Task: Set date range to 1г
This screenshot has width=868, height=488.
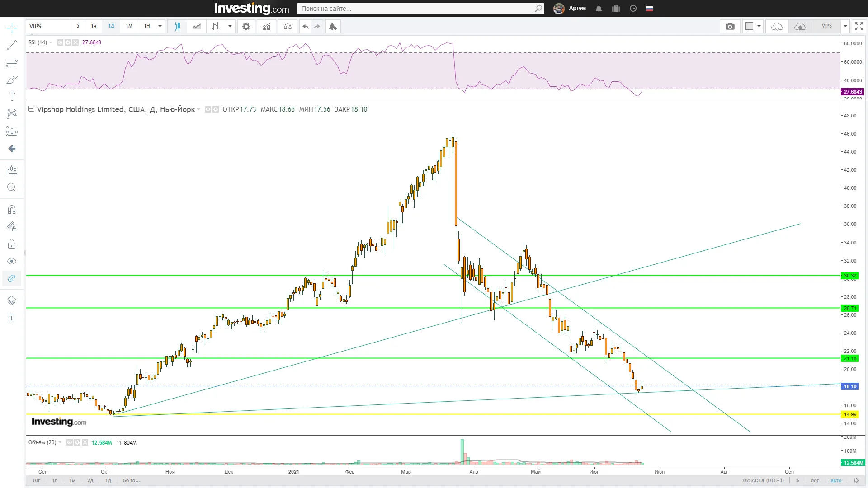Action: [x=55, y=481]
